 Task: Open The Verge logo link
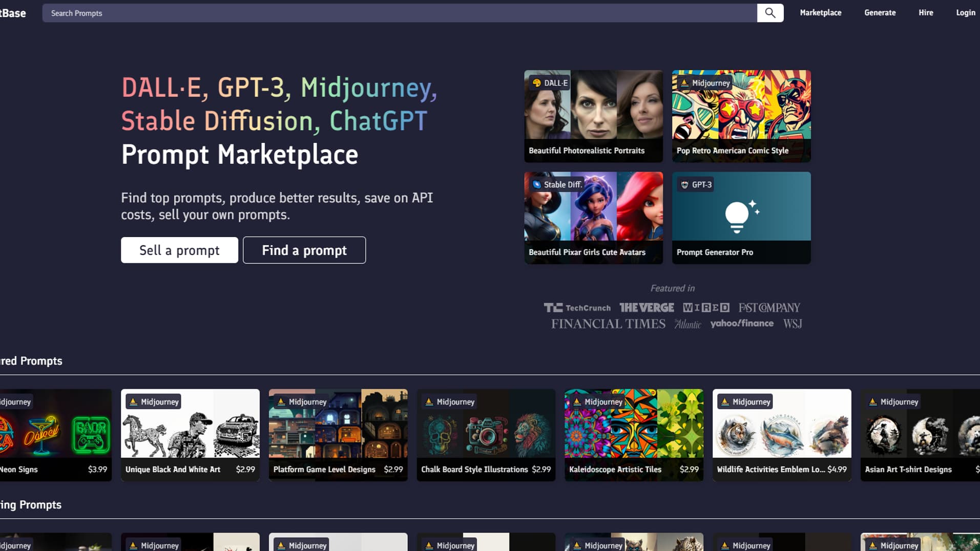(647, 308)
